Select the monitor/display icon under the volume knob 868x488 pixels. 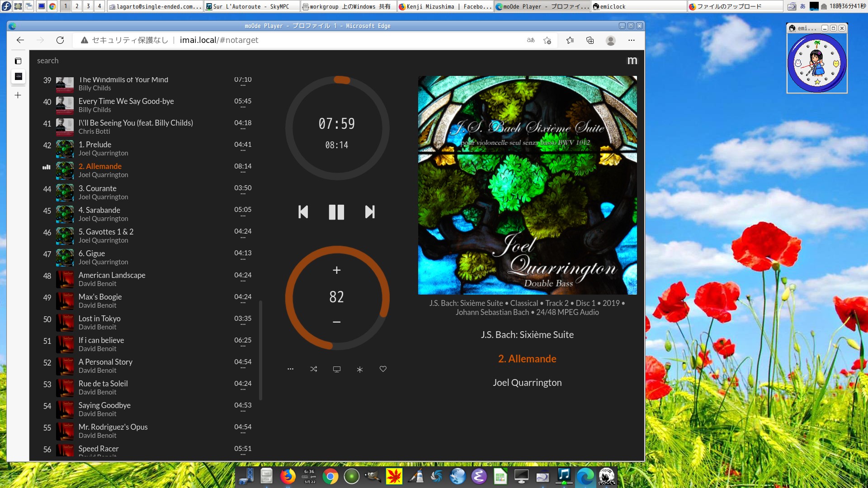point(336,369)
